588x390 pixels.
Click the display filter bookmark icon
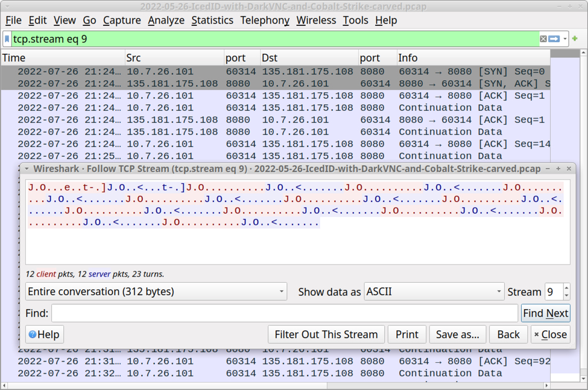pos(7,39)
